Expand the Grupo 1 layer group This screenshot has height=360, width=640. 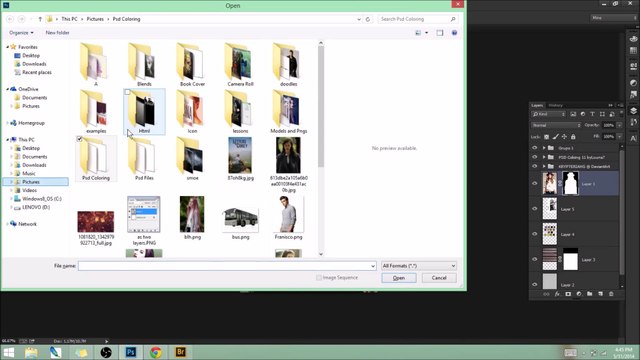coord(544,148)
